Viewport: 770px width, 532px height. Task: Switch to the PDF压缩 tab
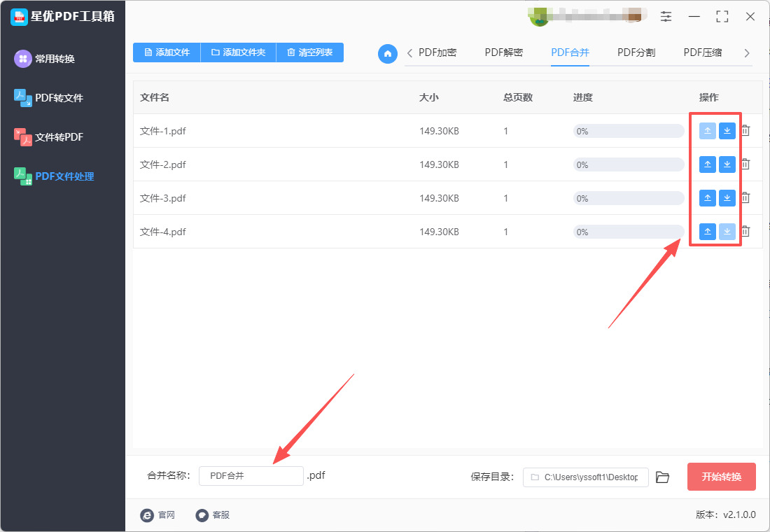coord(703,52)
